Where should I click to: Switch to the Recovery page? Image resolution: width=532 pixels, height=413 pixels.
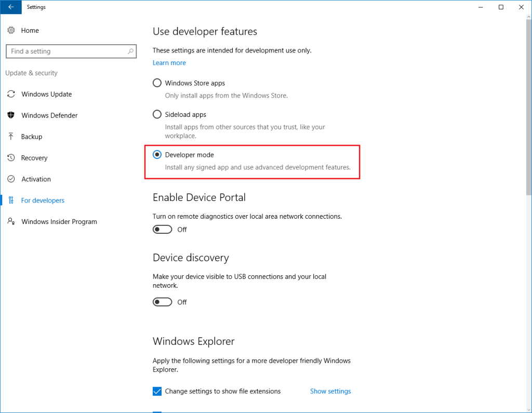click(x=34, y=158)
